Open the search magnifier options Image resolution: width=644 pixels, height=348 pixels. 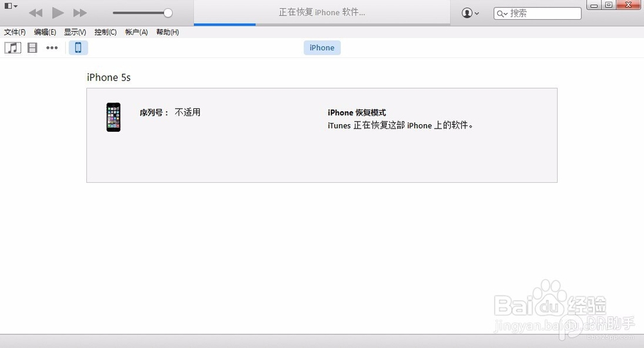tap(502, 14)
